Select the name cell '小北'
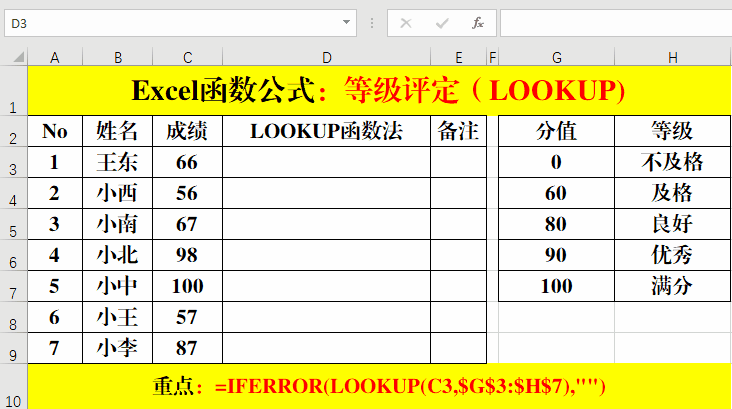The image size is (732, 409). coord(118,255)
